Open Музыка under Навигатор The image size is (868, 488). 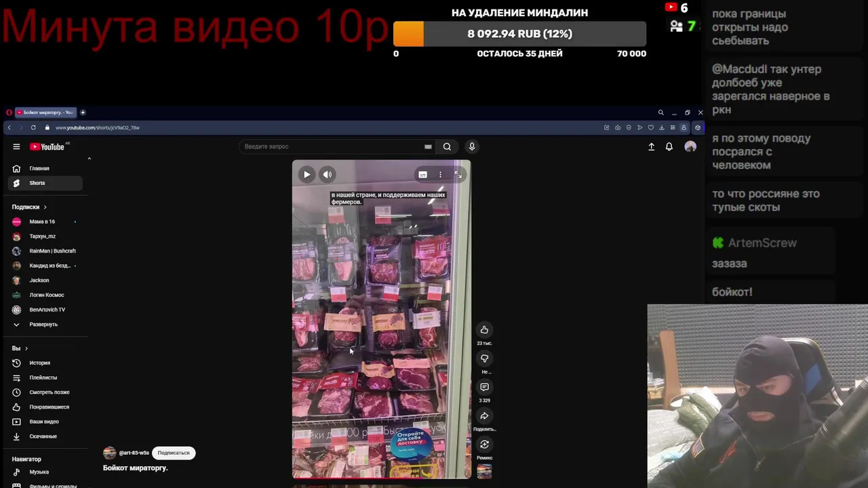coord(45,472)
